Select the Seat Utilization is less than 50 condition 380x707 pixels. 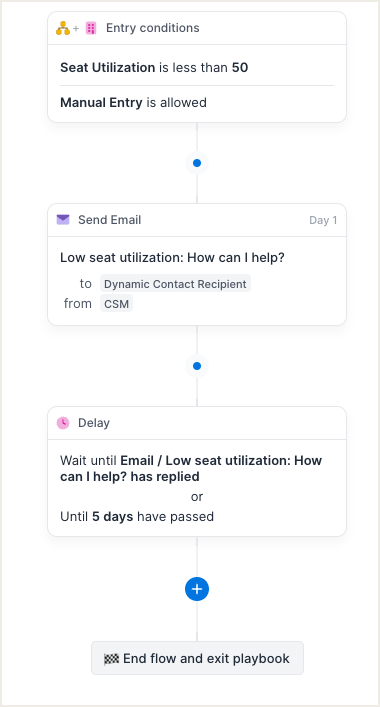click(x=154, y=68)
